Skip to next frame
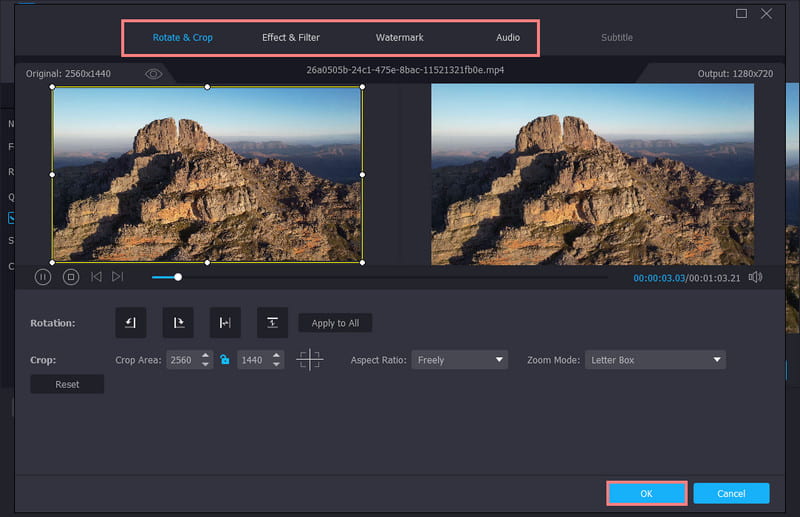Image resolution: width=800 pixels, height=517 pixels. pos(118,277)
